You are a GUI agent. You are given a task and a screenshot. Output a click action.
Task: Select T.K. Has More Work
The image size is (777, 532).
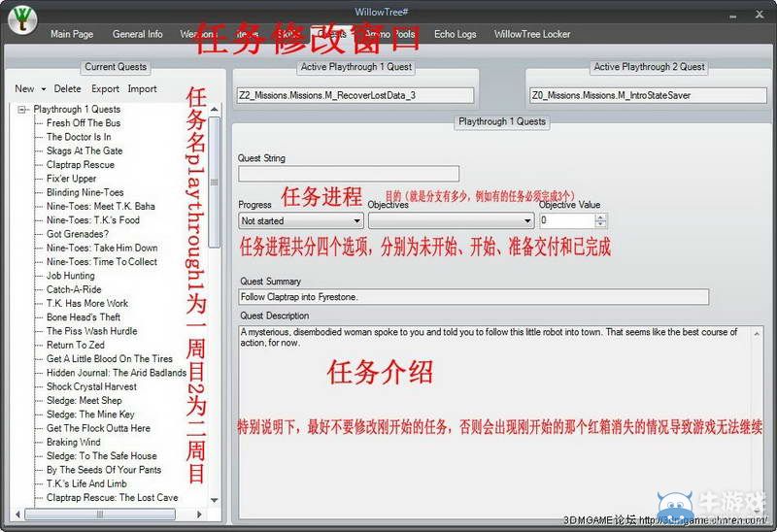coord(87,303)
